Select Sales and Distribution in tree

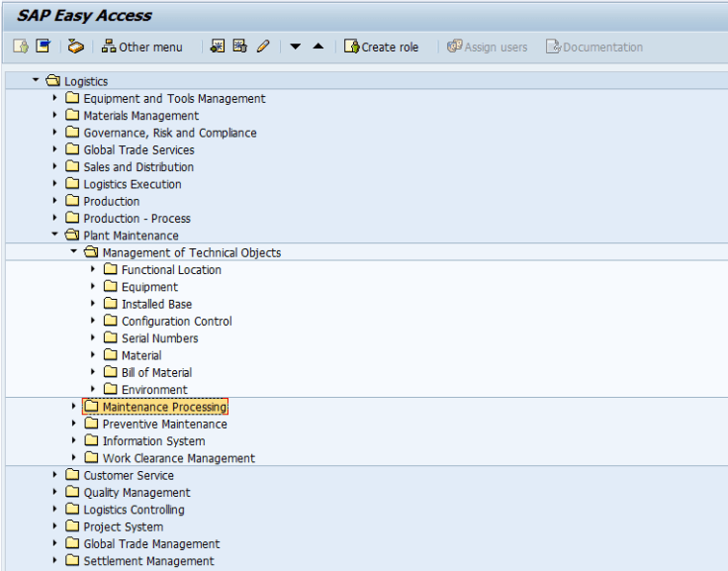click(x=137, y=167)
